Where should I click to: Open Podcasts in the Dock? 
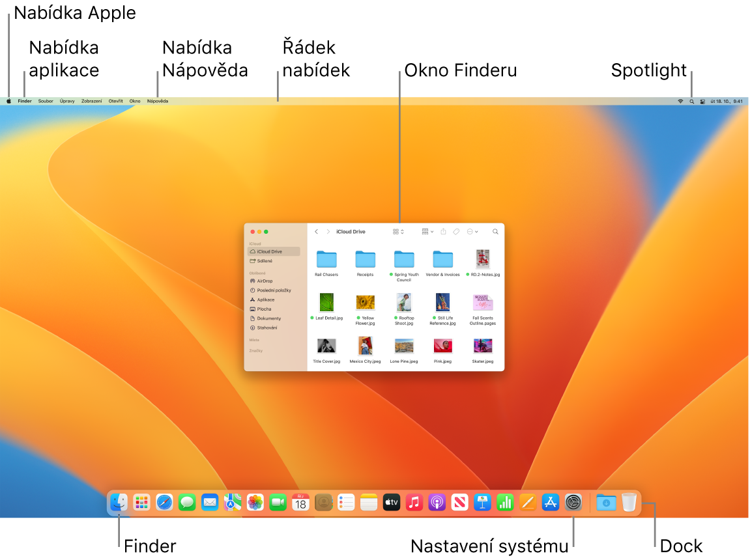[x=437, y=502]
